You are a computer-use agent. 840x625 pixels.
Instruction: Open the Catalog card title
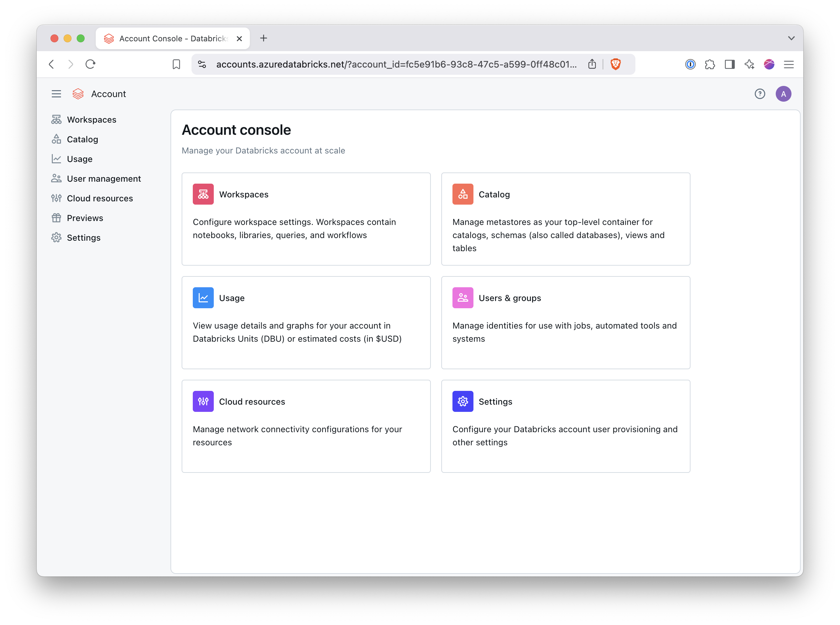494,194
